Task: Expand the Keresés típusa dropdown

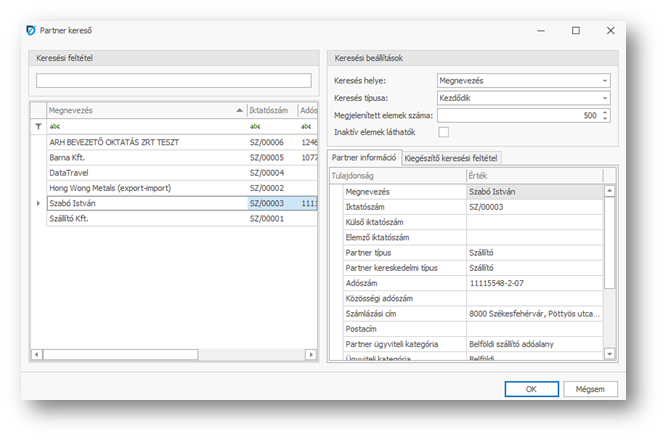Action: click(604, 98)
